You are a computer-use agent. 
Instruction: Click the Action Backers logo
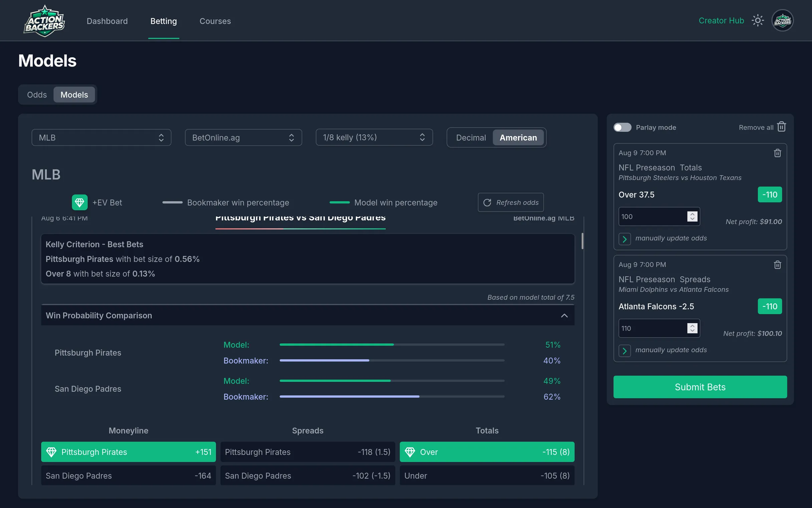click(x=44, y=21)
